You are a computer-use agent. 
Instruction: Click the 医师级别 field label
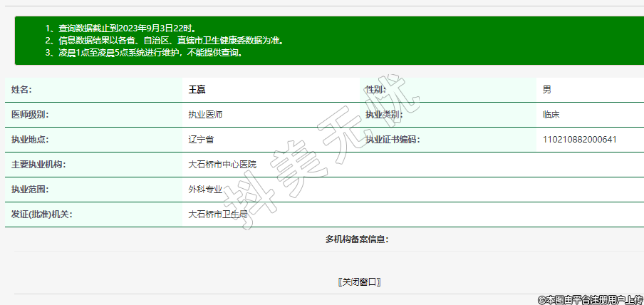31,115
